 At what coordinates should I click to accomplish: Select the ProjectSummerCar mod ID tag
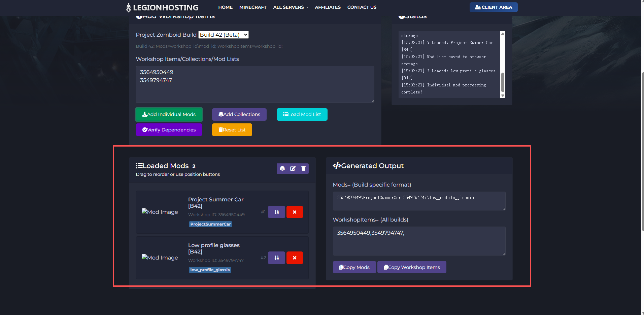[210, 224]
